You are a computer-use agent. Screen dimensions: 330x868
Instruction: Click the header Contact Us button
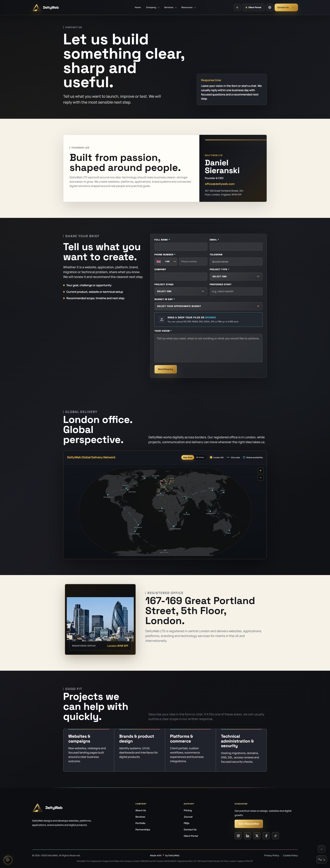[286, 7]
